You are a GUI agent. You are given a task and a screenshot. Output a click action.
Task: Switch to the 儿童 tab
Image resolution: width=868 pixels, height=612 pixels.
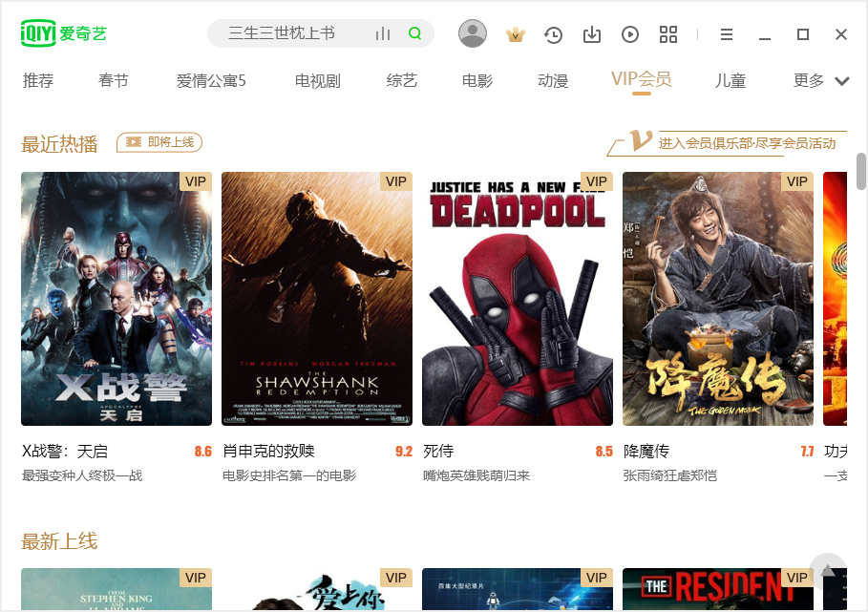(730, 81)
